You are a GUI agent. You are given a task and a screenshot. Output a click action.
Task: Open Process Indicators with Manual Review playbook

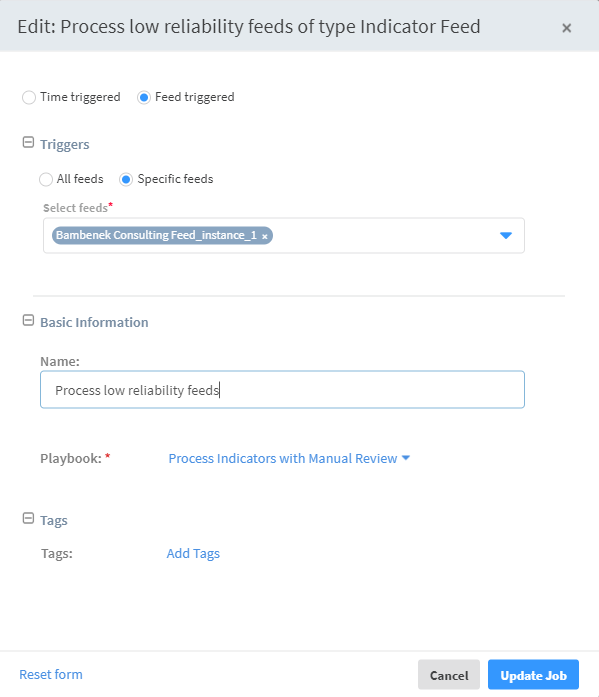point(283,458)
